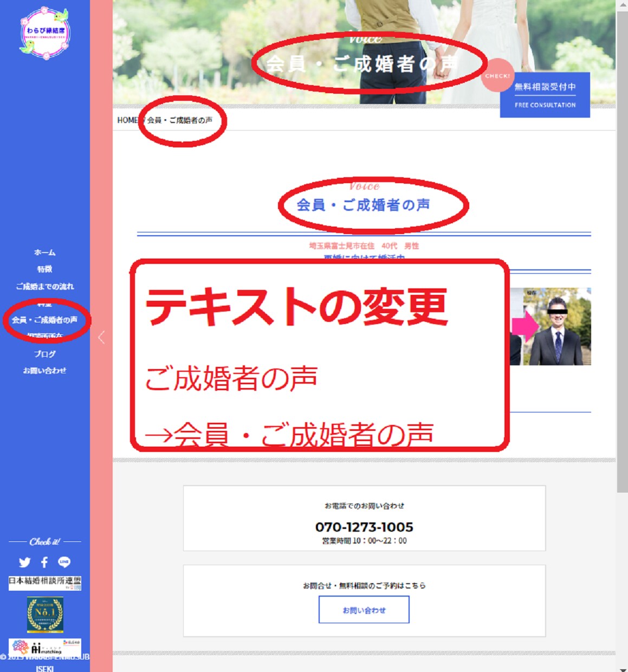Open お問い合わせ in the sidebar menu

(x=45, y=371)
